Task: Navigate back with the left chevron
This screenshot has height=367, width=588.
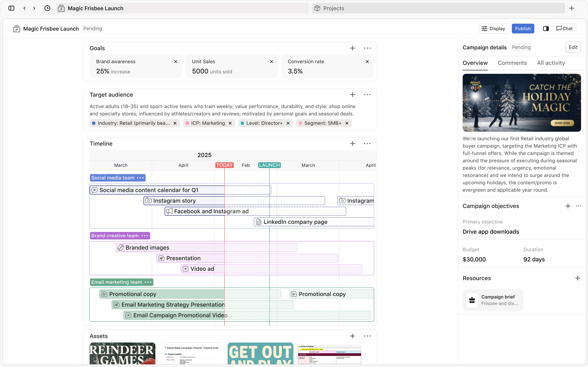Action: [x=24, y=8]
